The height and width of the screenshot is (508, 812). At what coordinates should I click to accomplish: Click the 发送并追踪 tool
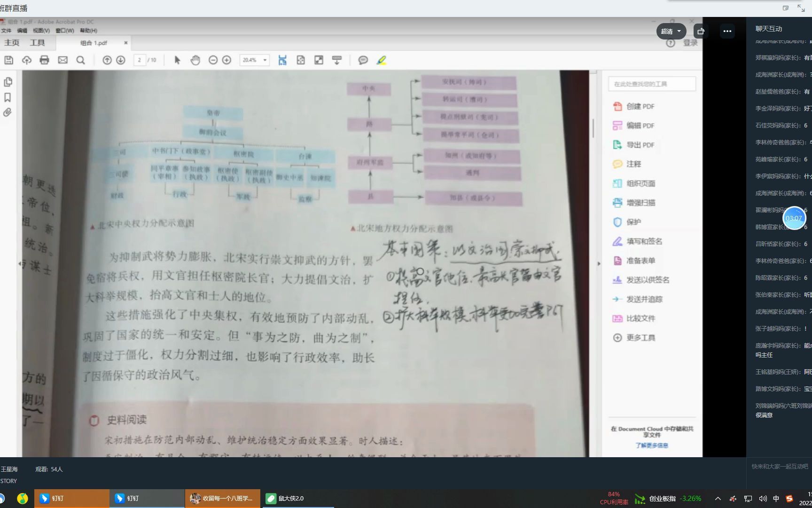coord(637,299)
